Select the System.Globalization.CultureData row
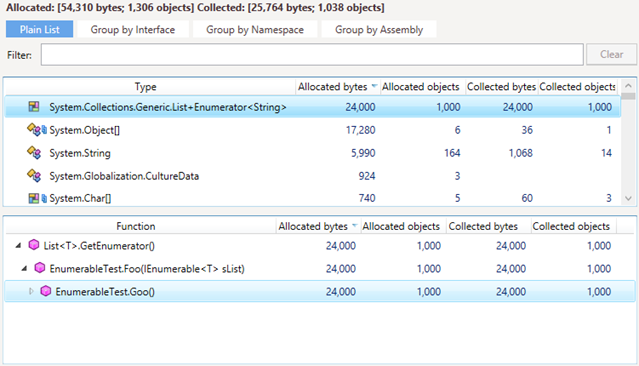The width and height of the screenshot is (639, 366). click(313, 176)
